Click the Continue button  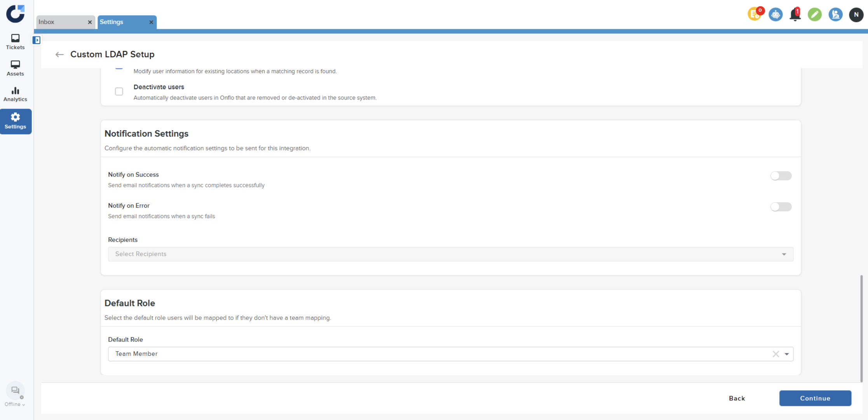pos(815,398)
